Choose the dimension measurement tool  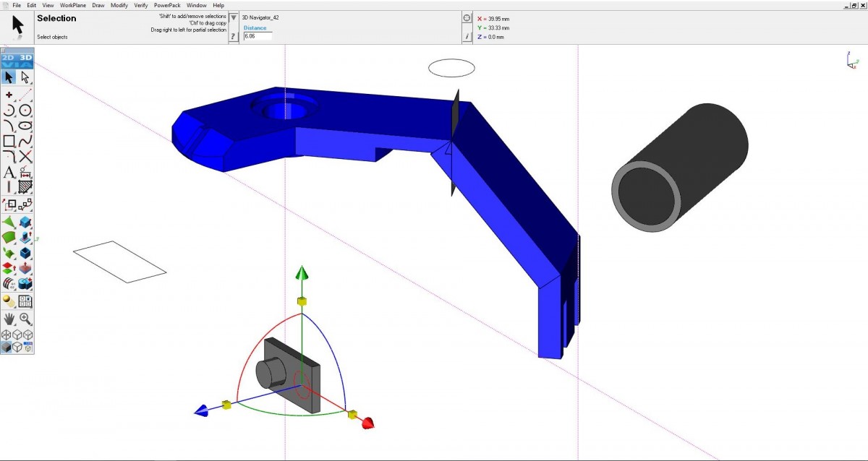tap(25, 172)
